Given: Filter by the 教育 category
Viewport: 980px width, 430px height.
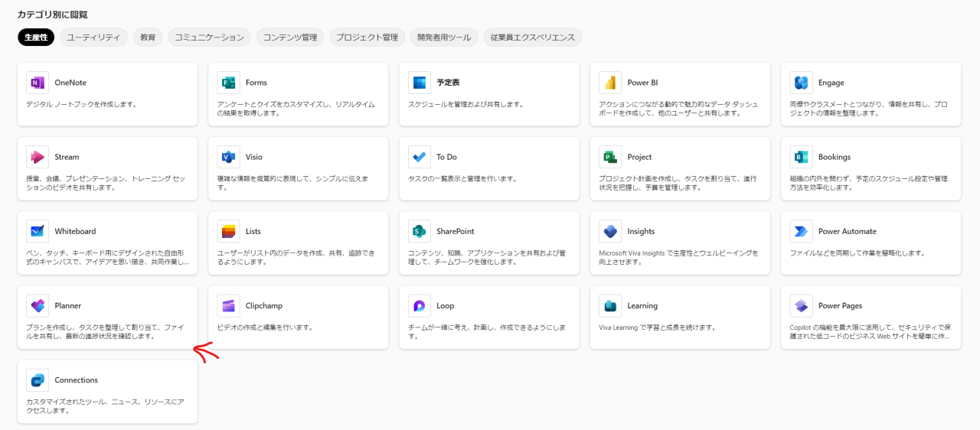Looking at the screenshot, I should [x=148, y=37].
